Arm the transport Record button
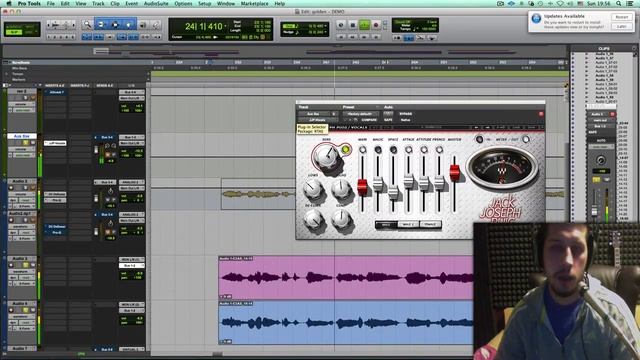Viewport: 640px width, 360px height. 376,25
